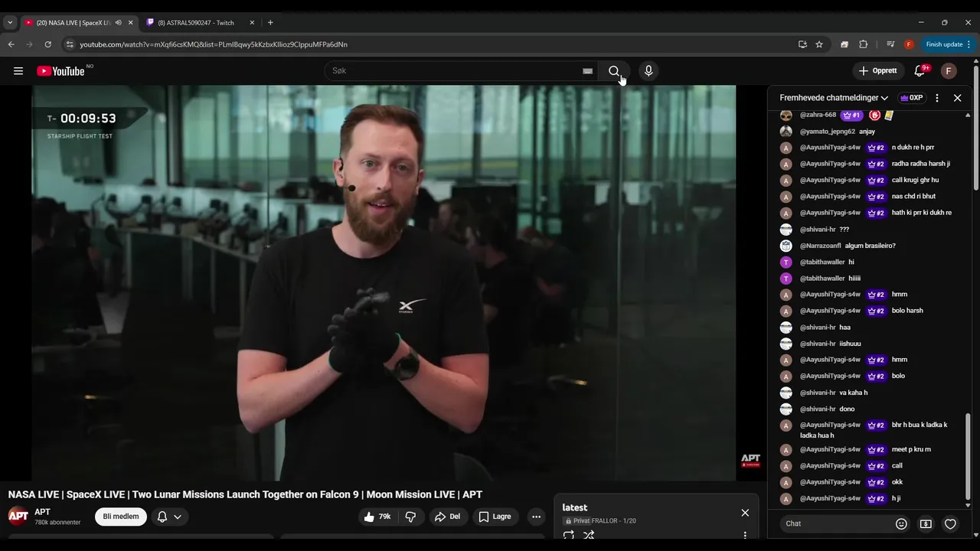Click the search magnifier button

[x=614, y=71]
